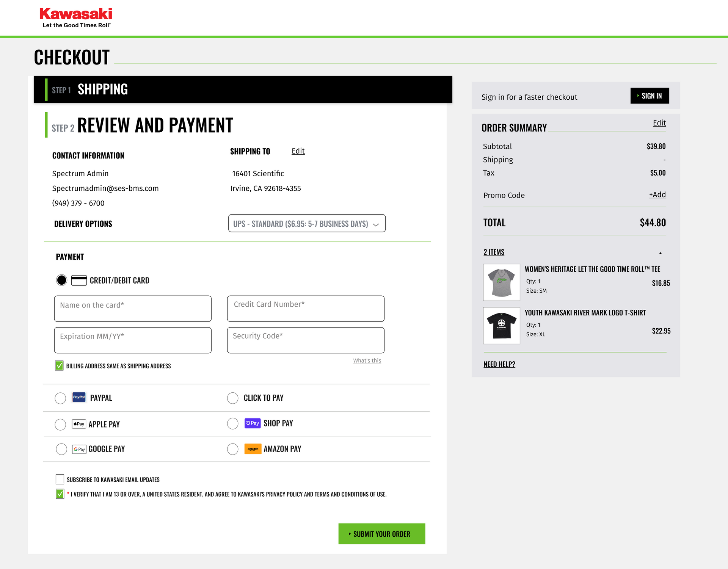The width and height of the screenshot is (728, 569).
Task: Click the PayPal logo icon
Action: tap(79, 397)
